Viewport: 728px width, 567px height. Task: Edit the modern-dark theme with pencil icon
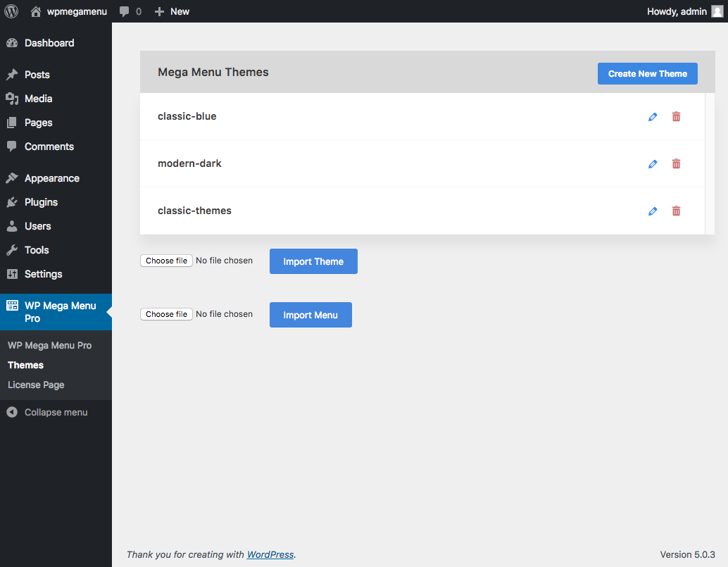tap(653, 164)
